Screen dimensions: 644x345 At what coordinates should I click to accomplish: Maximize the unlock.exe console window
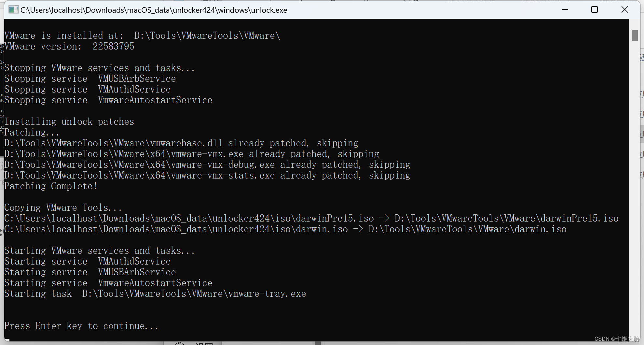(595, 10)
